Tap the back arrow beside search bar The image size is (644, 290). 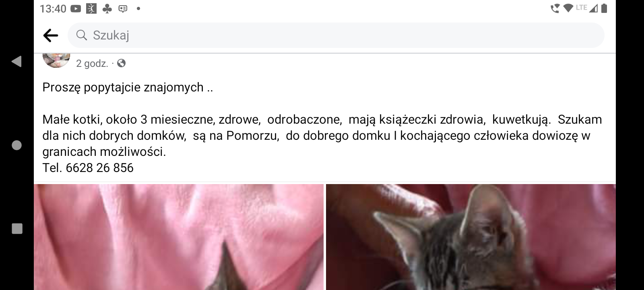click(51, 35)
